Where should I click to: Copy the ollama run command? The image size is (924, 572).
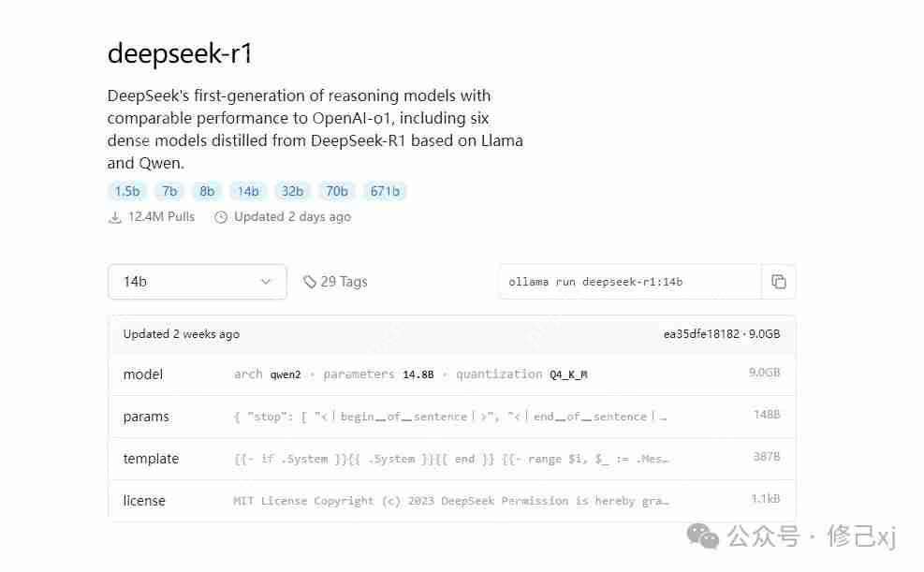click(x=779, y=282)
